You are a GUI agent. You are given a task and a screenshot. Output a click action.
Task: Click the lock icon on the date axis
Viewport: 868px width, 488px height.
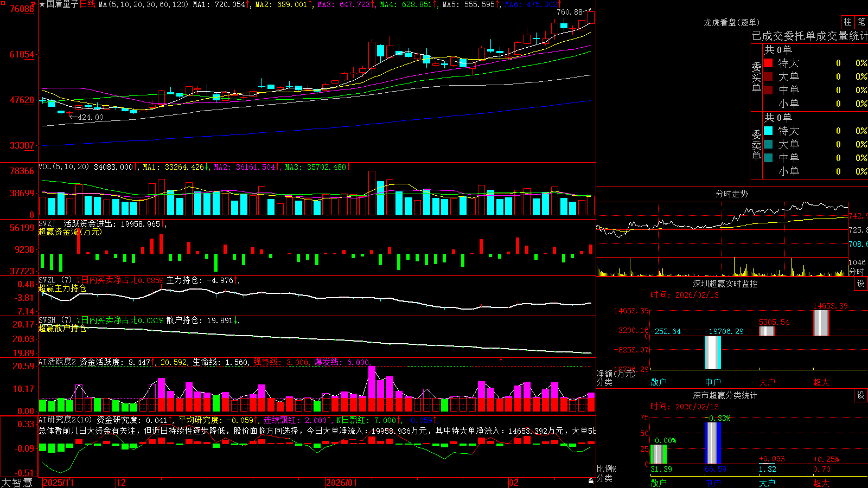coord(591,481)
